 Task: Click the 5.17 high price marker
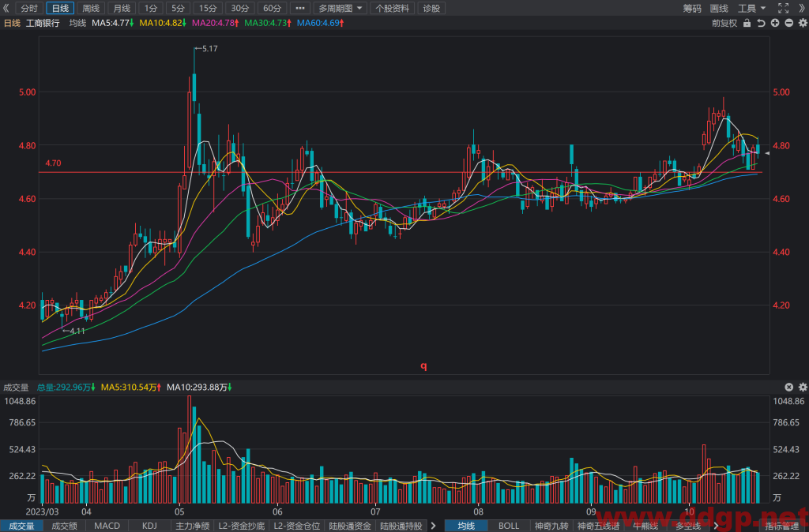[206, 49]
